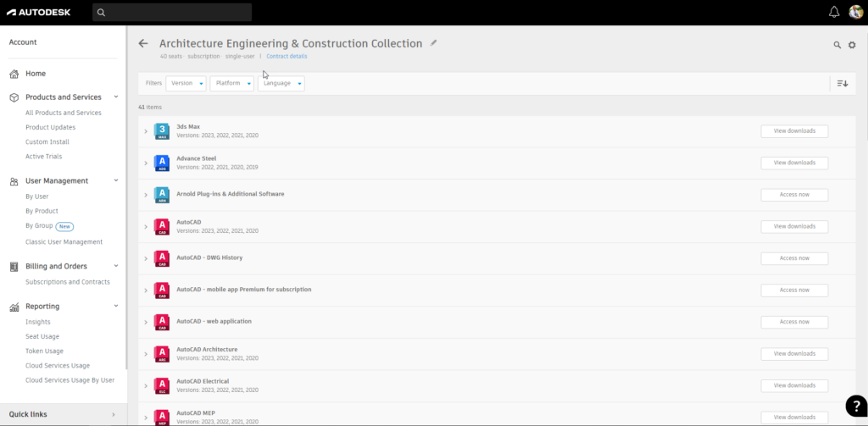
Task: Click the AutoCAD product icon
Action: tap(162, 227)
